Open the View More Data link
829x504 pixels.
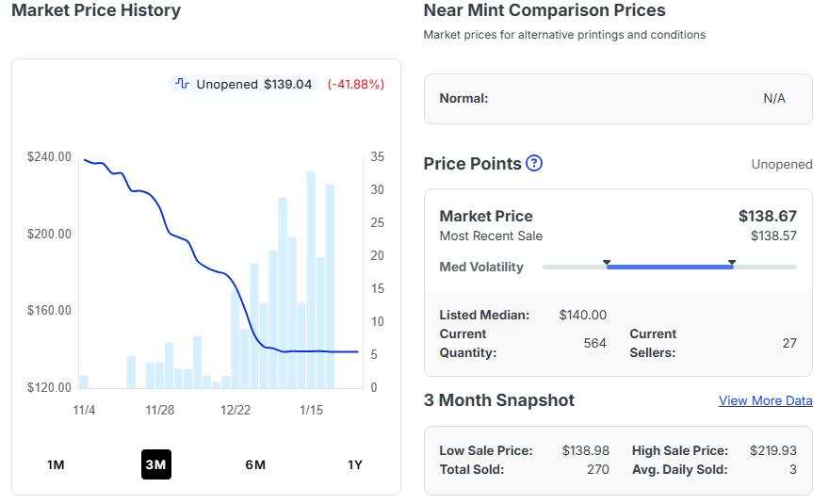click(765, 400)
